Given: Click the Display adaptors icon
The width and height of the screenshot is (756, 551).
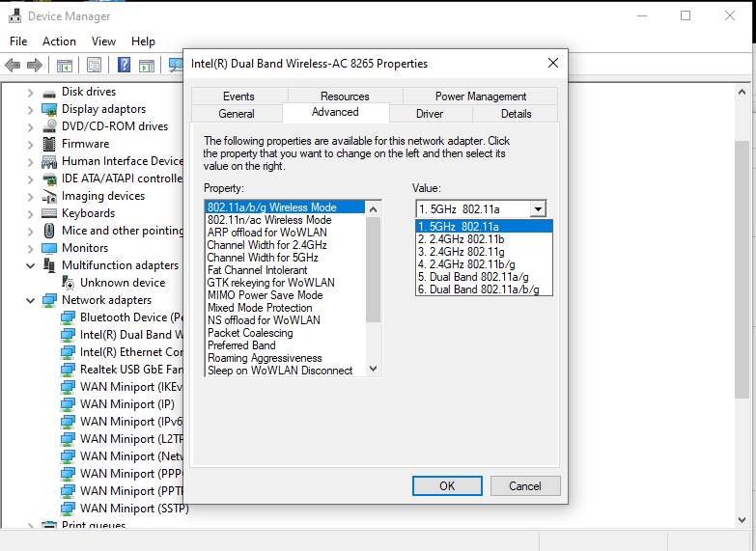Looking at the screenshot, I should click(48, 109).
